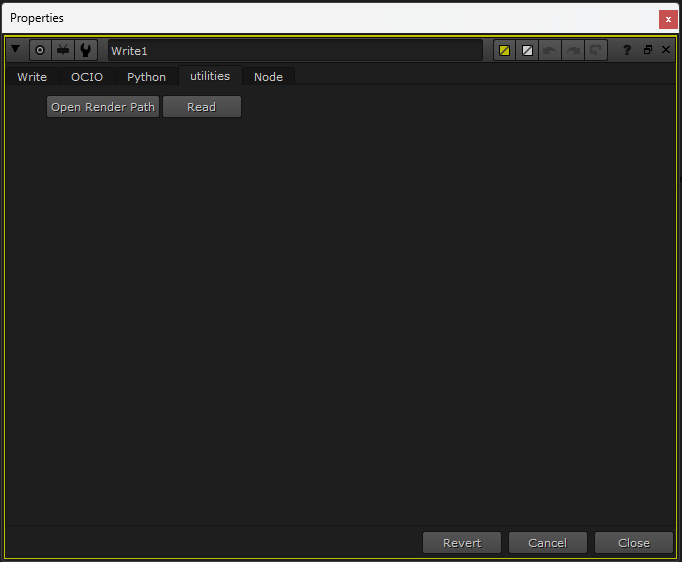Go to the Node tab
682x562 pixels.
268,77
